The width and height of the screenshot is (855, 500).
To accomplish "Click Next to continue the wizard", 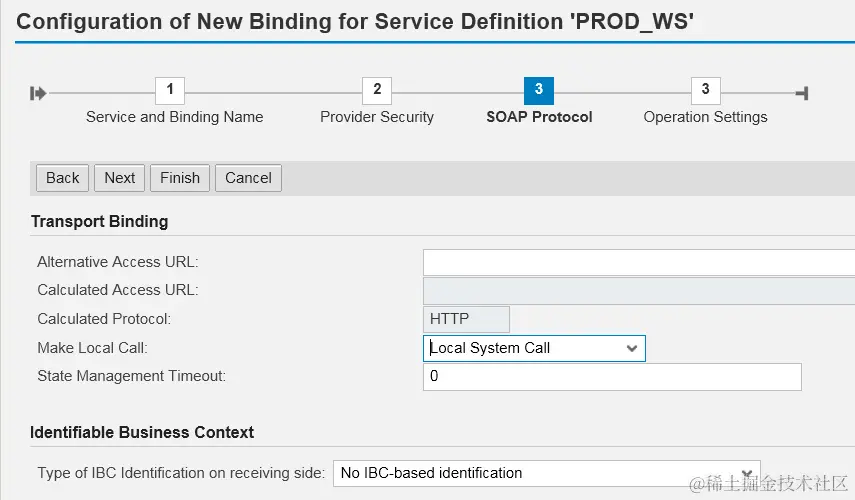I will 119,178.
